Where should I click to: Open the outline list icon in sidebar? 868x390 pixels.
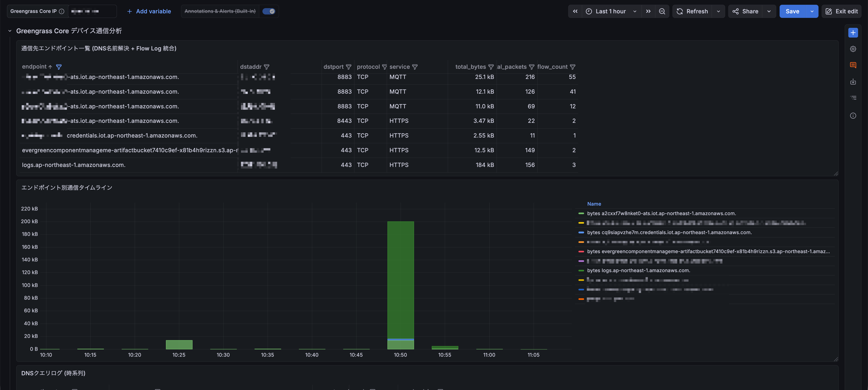[853, 98]
